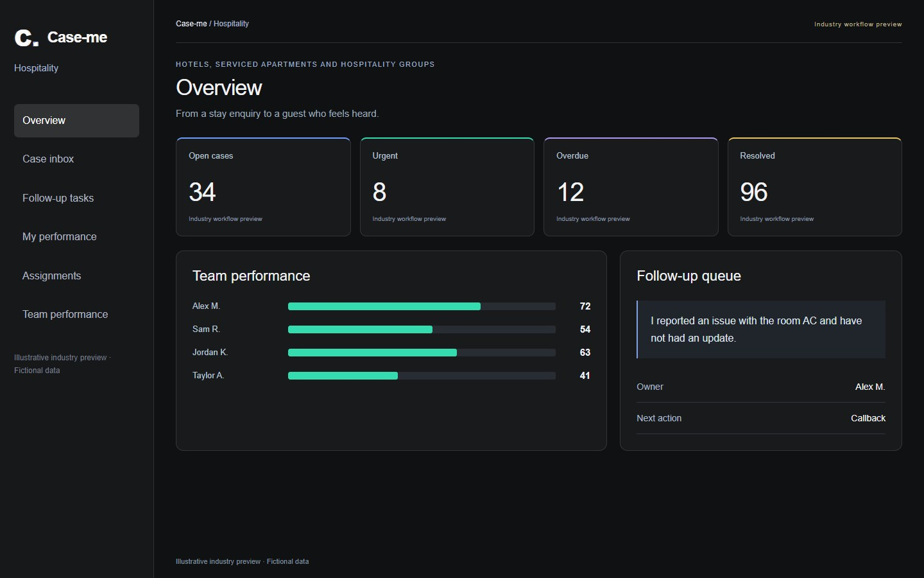Image resolution: width=924 pixels, height=578 pixels.
Task: Select the Resolved card
Action: click(x=815, y=187)
